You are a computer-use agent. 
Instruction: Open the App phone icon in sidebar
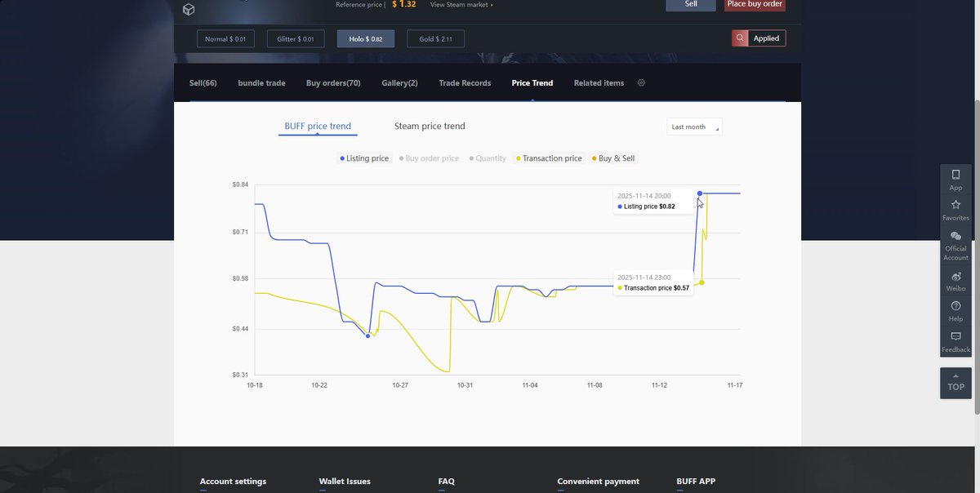tap(955, 175)
